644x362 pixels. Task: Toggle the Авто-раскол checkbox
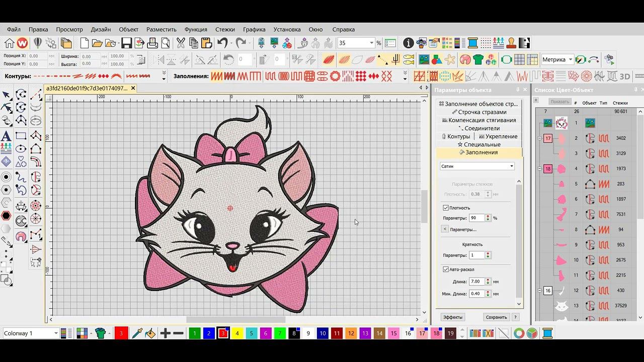pyautogui.click(x=446, y=269)
